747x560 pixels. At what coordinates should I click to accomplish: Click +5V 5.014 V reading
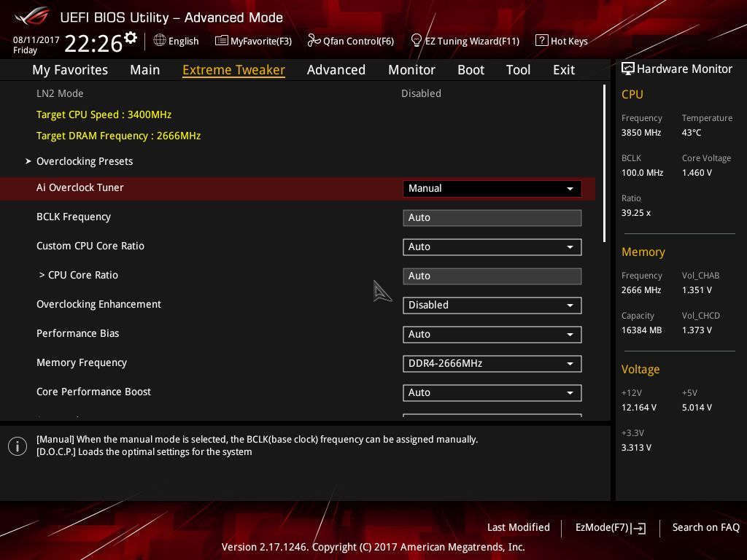point(697,408)
